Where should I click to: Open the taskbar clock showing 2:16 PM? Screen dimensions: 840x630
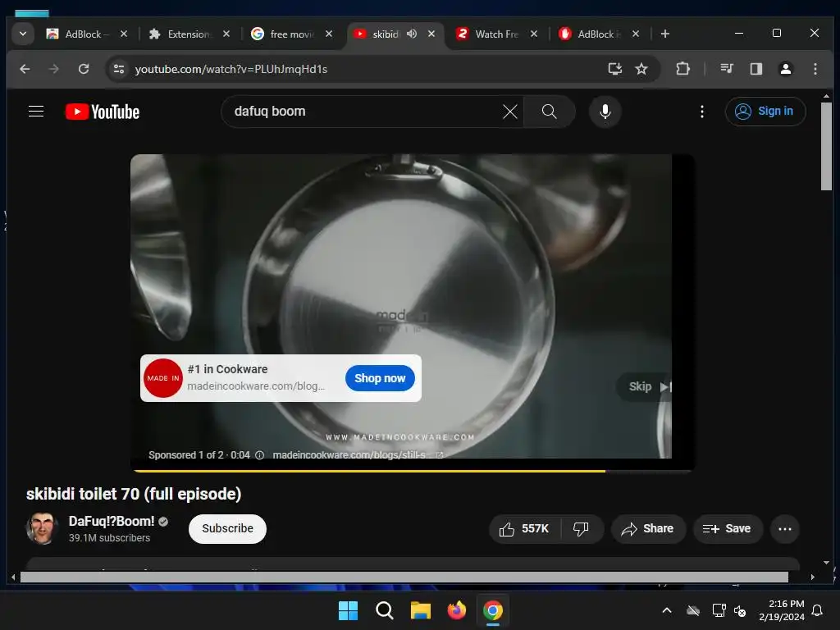tap(782, 610)
